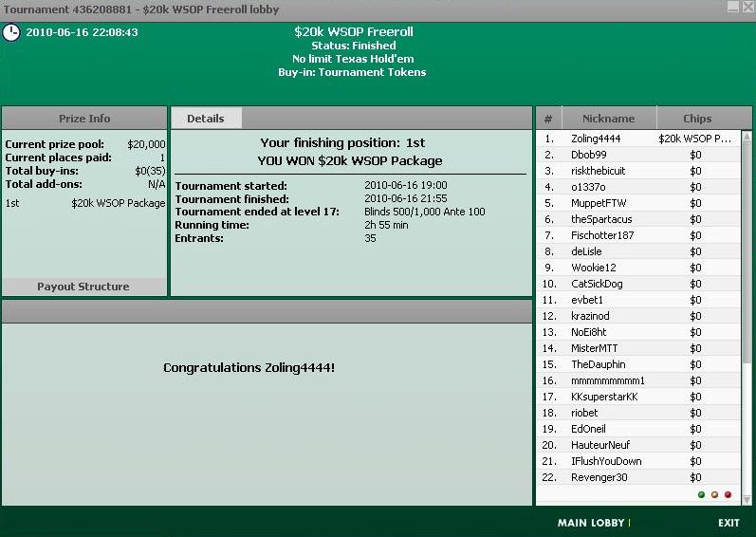Screen dimensions: 756x537
Task: Open the Details tab
Action: 206,119
